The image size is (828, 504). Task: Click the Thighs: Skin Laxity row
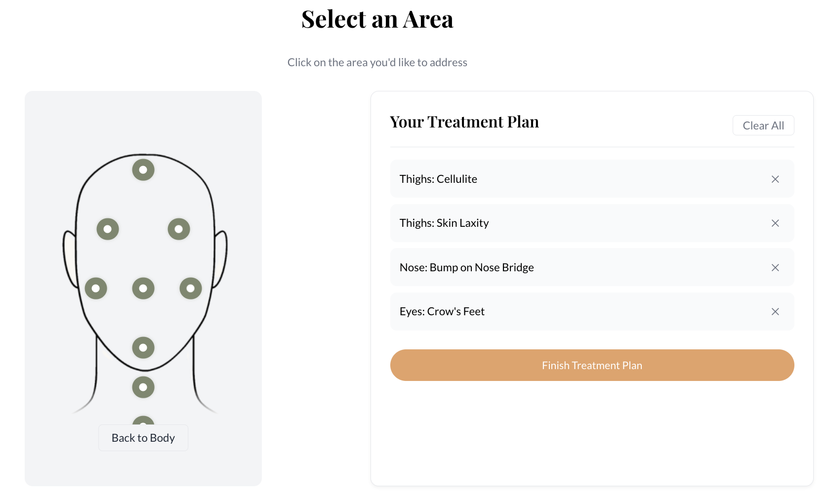click(592, 223)
